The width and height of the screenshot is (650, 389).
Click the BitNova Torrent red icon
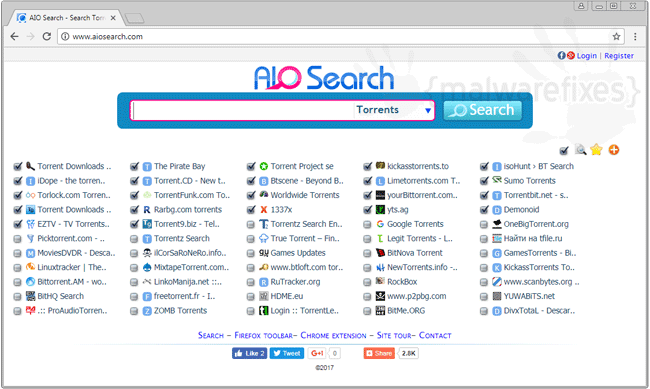point(380,253)
